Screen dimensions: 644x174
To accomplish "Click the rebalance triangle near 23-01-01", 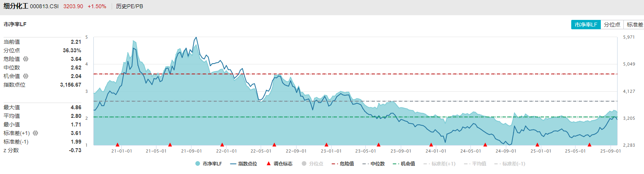I will point(326,145).
